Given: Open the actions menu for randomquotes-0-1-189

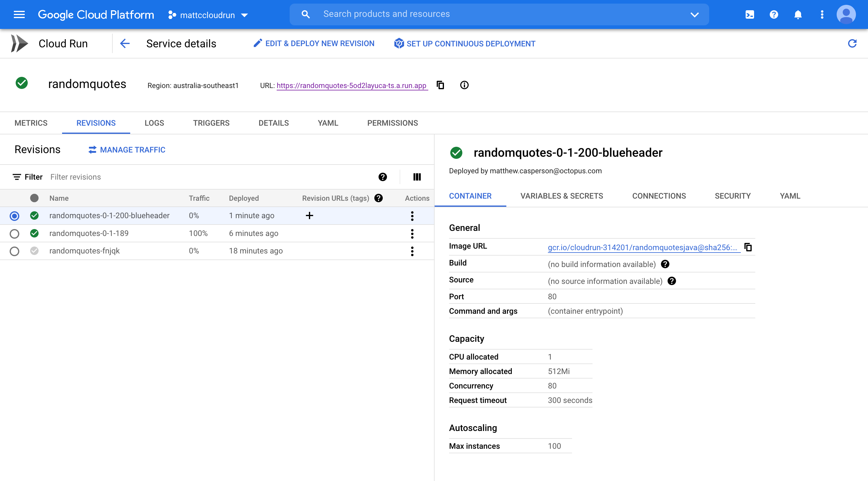Looking at the screenshot, I should click(412, 234).
